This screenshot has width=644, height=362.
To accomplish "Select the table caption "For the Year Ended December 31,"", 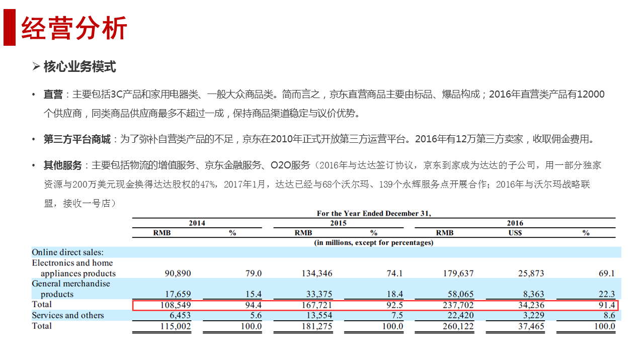I will pyautogui.click(x=374, y=214).
